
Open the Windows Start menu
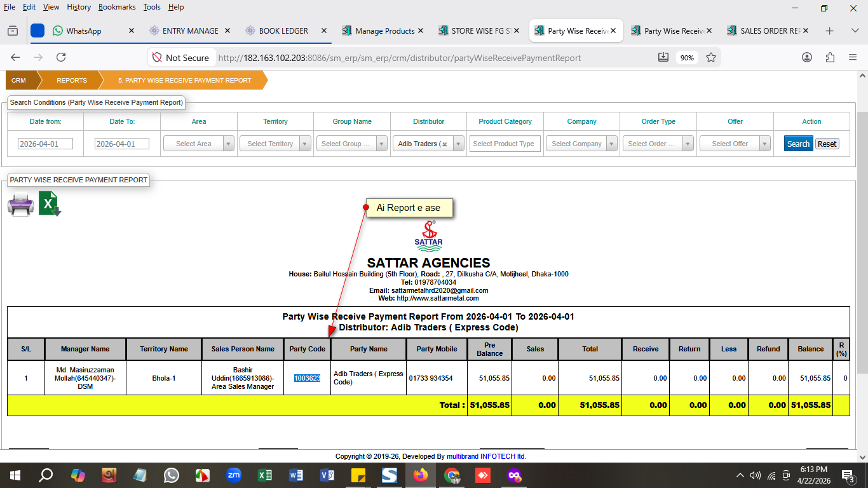click(15, 475)
